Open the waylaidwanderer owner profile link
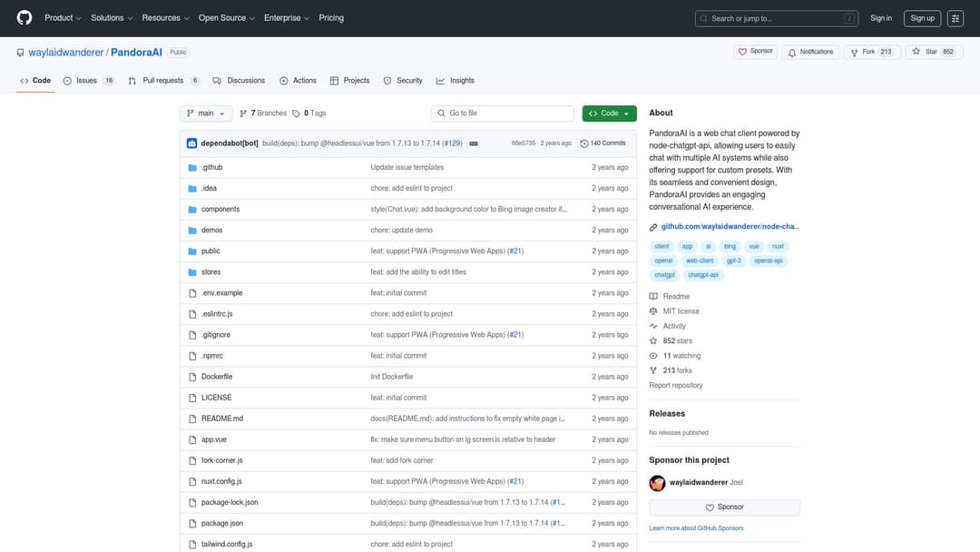Viewport: 980px width, 552px height. coord(65,53)
